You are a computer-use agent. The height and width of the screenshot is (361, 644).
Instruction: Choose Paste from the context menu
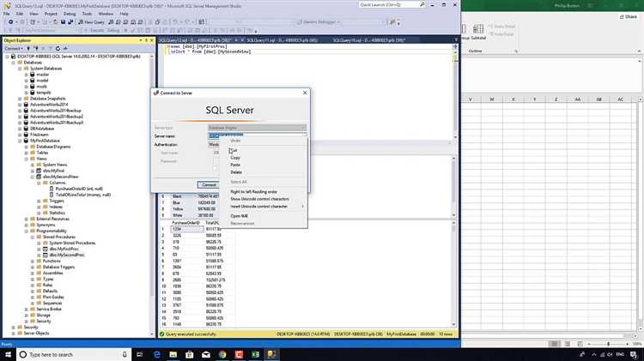click(x=235, y=165)
